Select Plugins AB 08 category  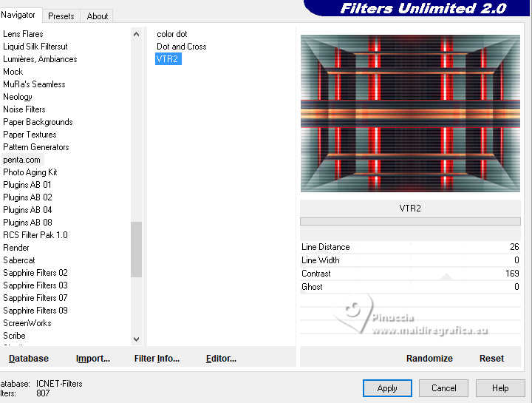click(x=27, y=223)
